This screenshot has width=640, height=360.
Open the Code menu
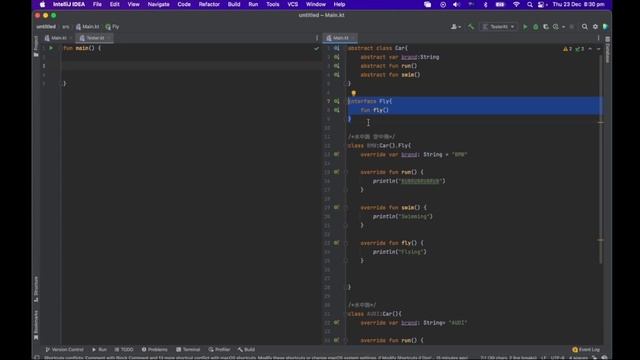[x=184, y=4]
